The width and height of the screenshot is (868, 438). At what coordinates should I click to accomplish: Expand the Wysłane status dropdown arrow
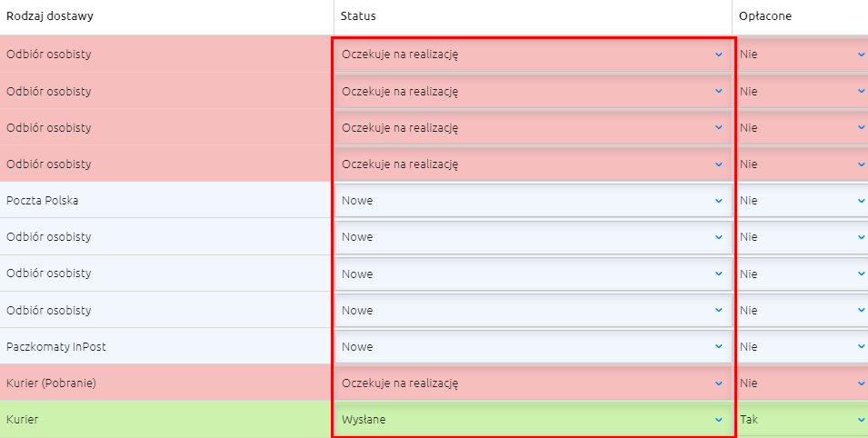719,420
